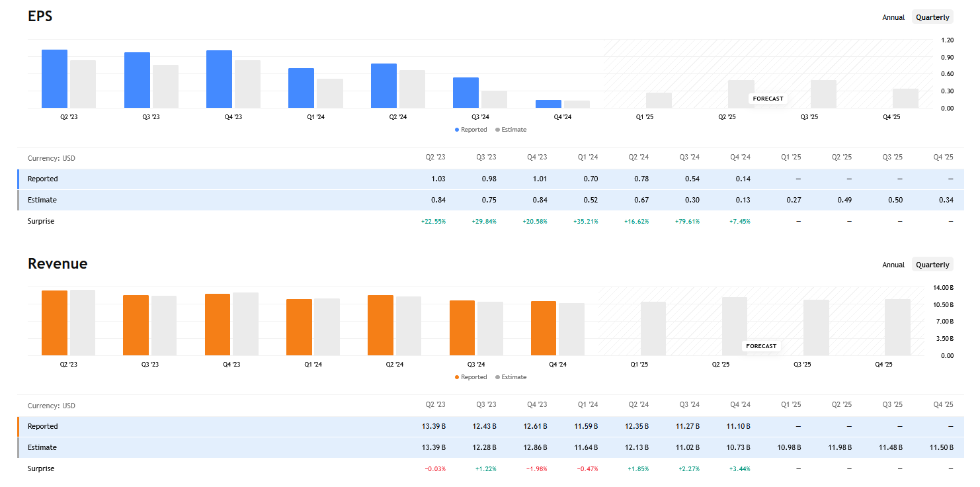The height and width of the screenshot is (487, 980).
Task: Toggle the Reported legend under the EPS chart
Action: [x=471, y=129]
